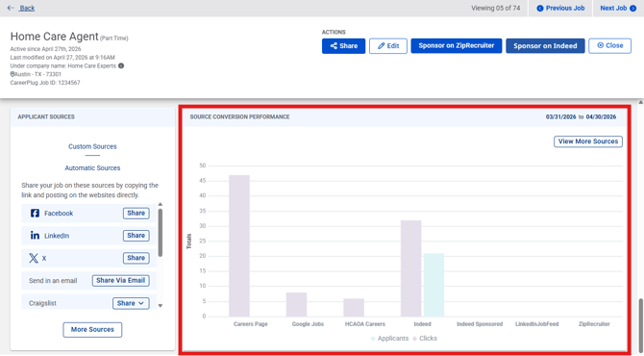Viewport: 644px width, 356px height.
Task: Click the Edit job button
Action: point(388,46)
